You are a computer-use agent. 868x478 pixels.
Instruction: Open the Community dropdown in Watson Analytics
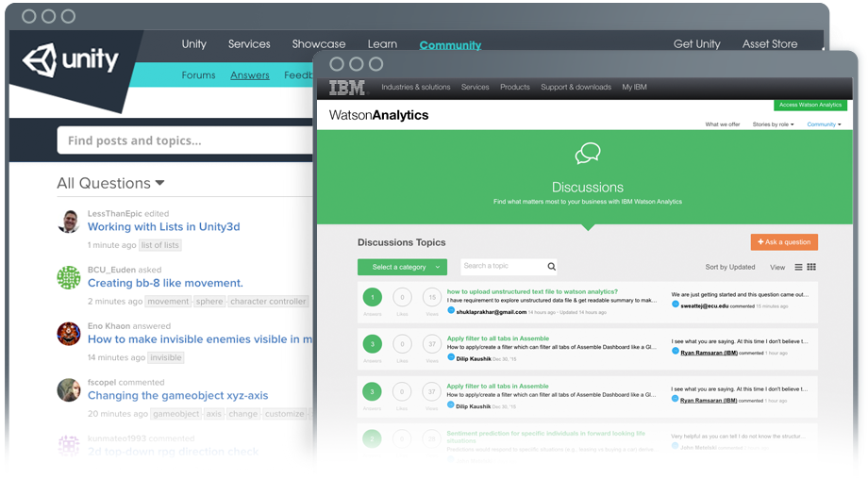click(824, 124)
